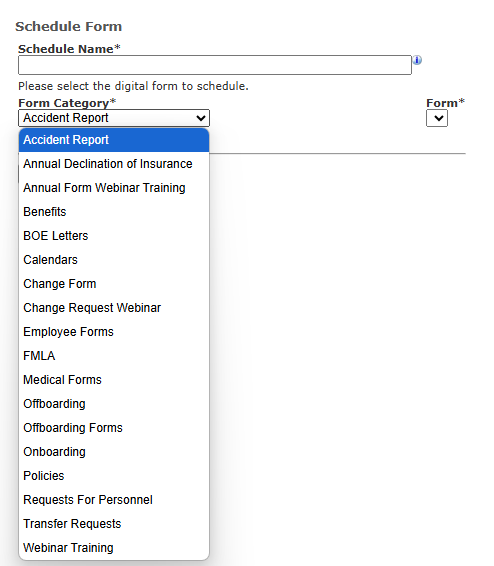This screenshot has height=566, width=494.
Task: Select Requests For Personnel option
Action: coord(114,500)
